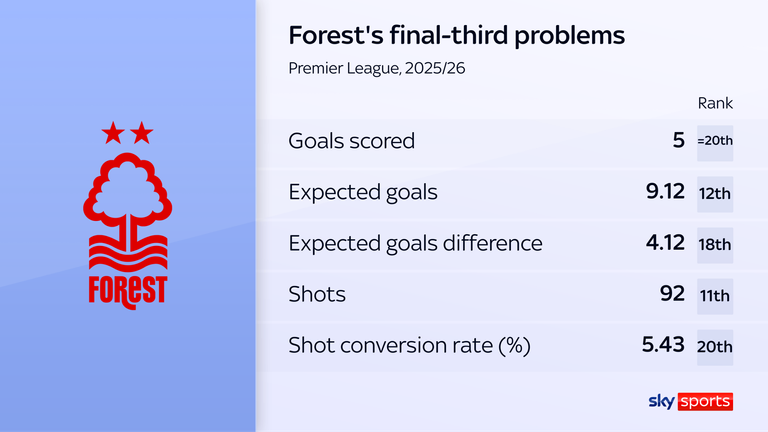
Task: Select the "Expected goals difference" label
Action: 415,243
